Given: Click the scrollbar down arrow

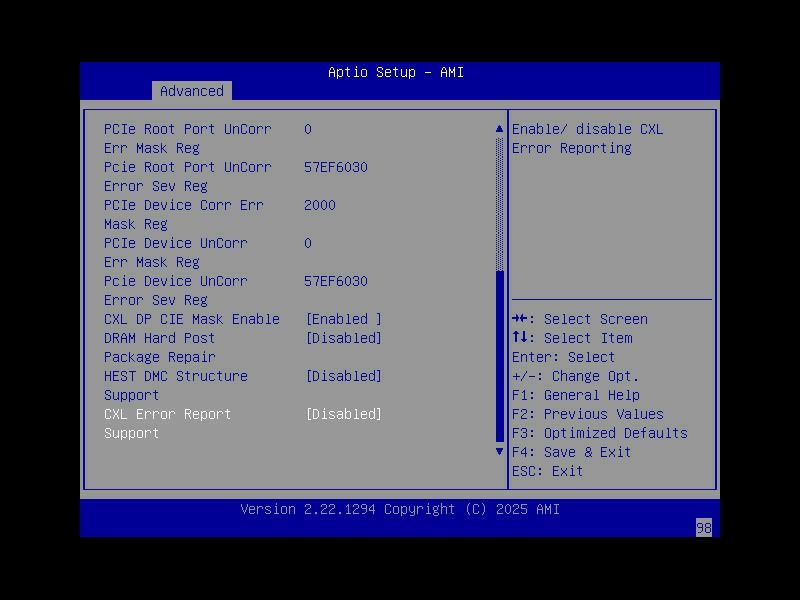Looking at the screenshot, I should (499, 452).
